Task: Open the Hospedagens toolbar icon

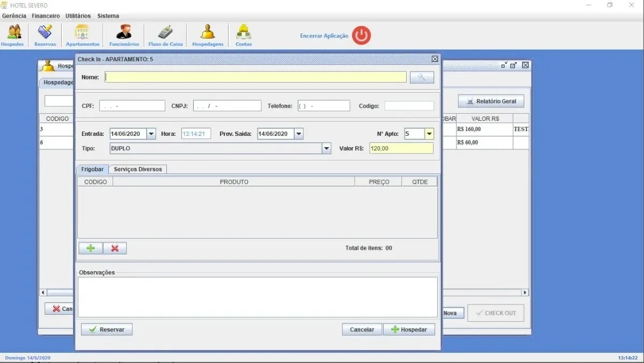Action: (208, 35)
